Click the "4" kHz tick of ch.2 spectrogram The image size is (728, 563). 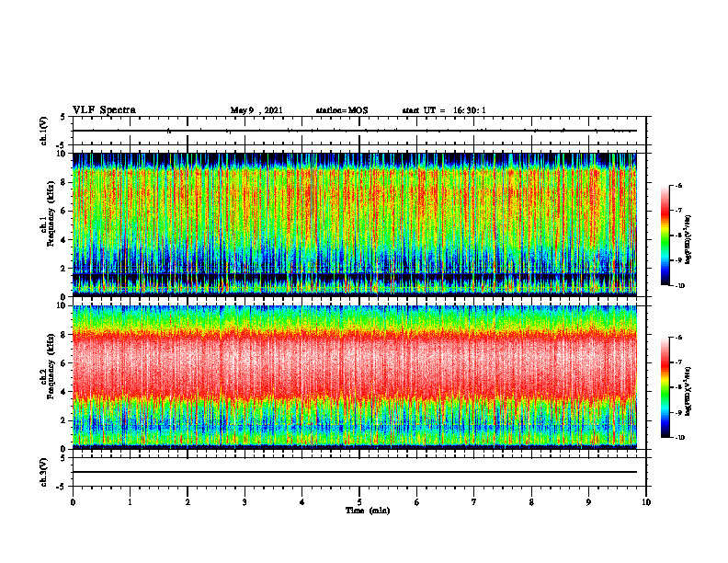pos(63,392)
